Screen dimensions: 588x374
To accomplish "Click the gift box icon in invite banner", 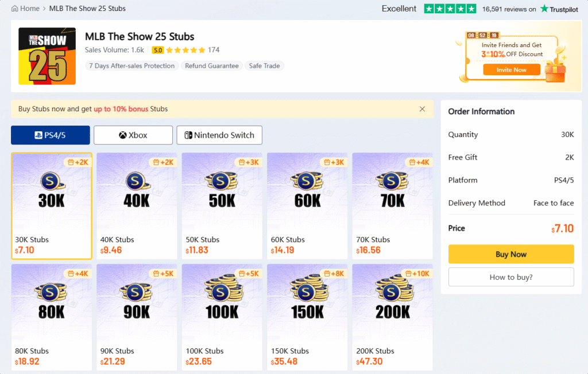I will click(x=555, y=71).
